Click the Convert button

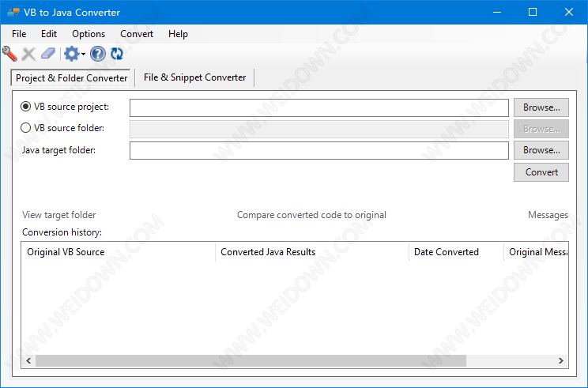pyautogui.click(x=541, y=172)
